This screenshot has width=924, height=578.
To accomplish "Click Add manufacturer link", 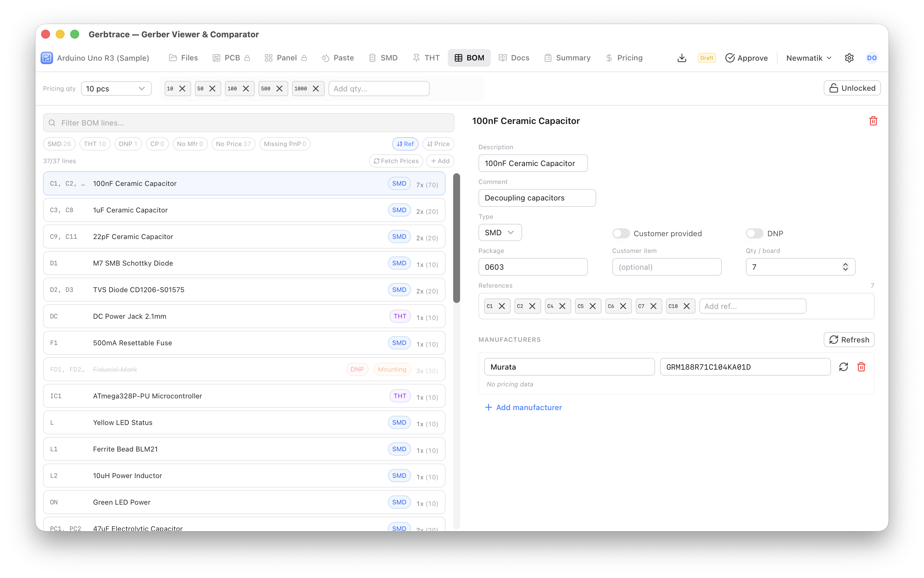I will 523,408.
